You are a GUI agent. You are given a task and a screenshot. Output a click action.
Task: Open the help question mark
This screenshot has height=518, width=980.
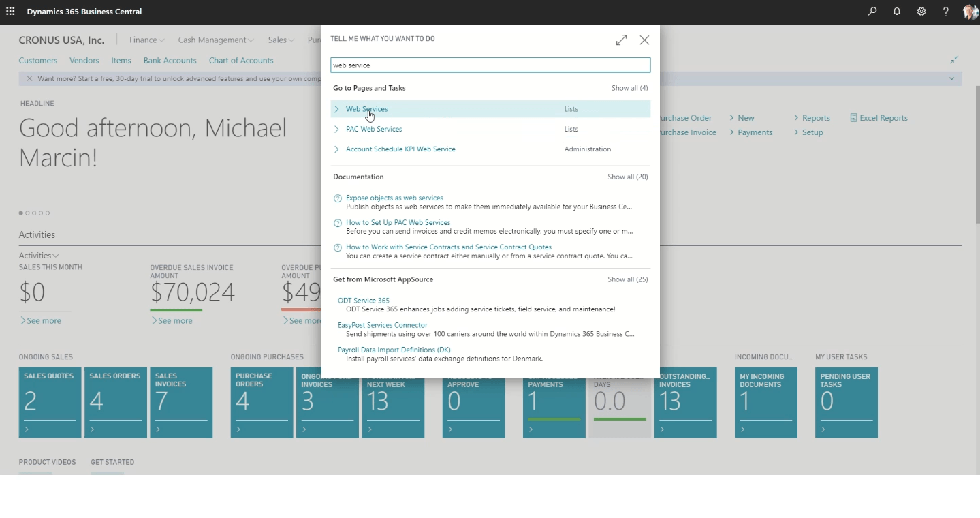click(946, 12)
